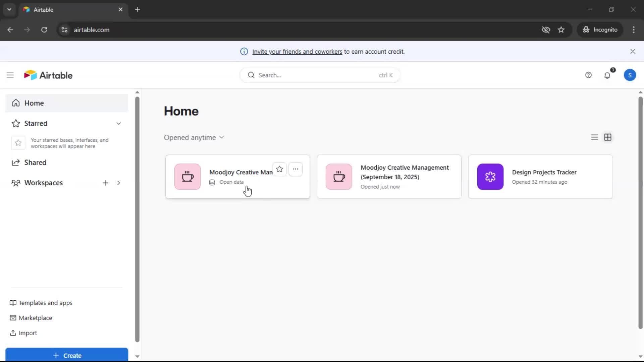Switch to list view
Image resolution: width=644 pixels, height=362 pixels.
click(594, 137)
